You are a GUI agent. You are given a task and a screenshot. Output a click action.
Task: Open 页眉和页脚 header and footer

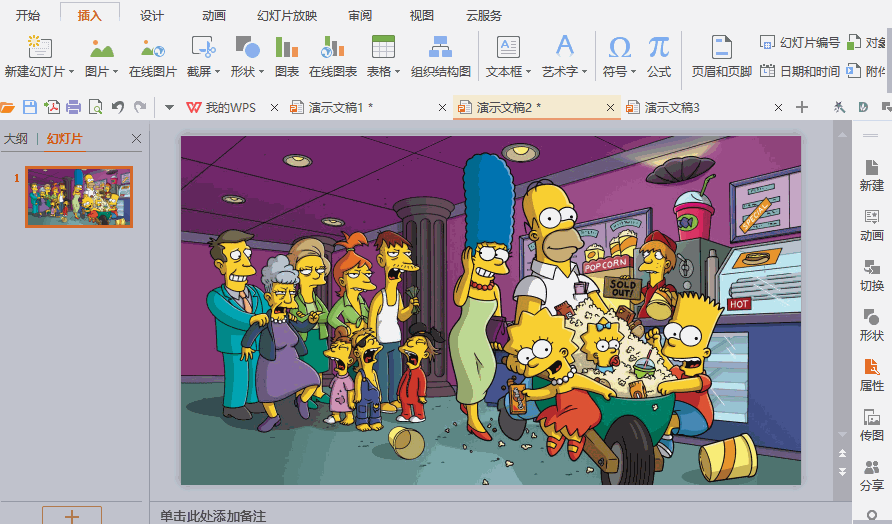pyautogui.click(x=721, y=47)
